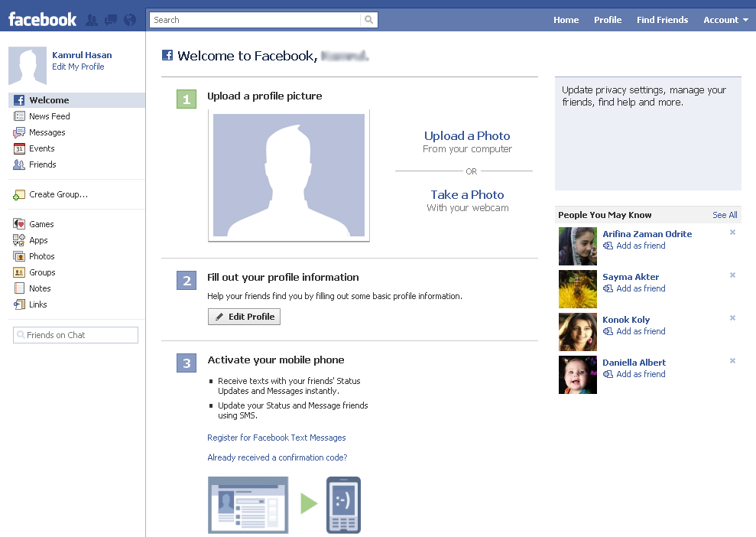756x537 pixels.
Task: Click the Create Group icon
Action: click(x=19, y=194)
